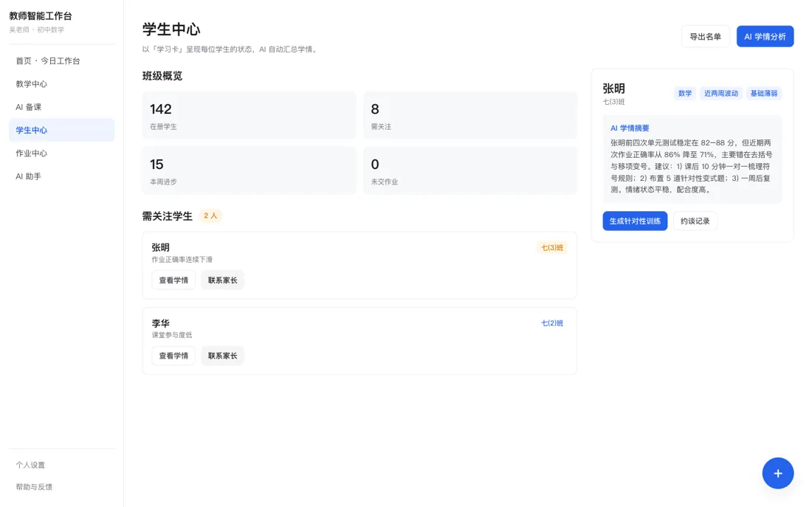
Task: Open 帮助与反馈 link
Action: tap(34, 487)
